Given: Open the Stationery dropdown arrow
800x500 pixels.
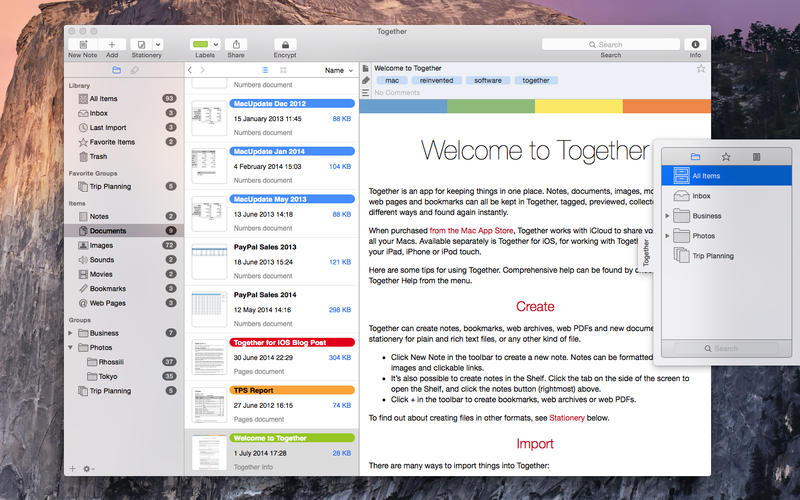Looking at the screenshot, I should [x=158, y=44].
